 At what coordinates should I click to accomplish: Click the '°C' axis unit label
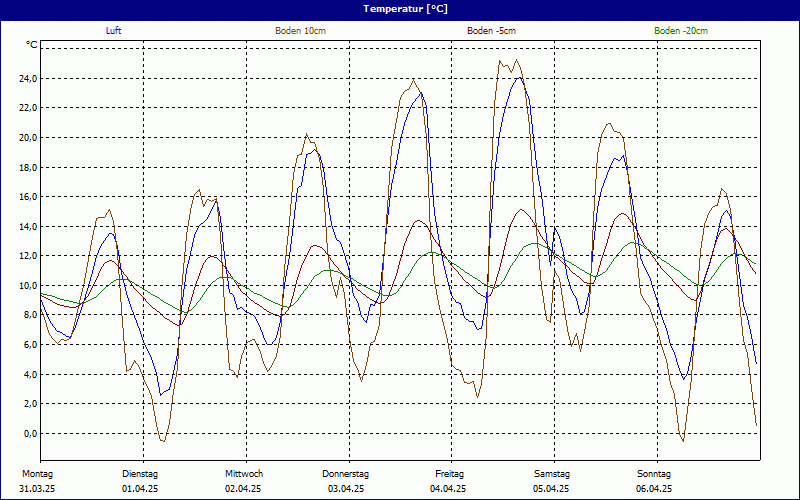pos(32,45)
